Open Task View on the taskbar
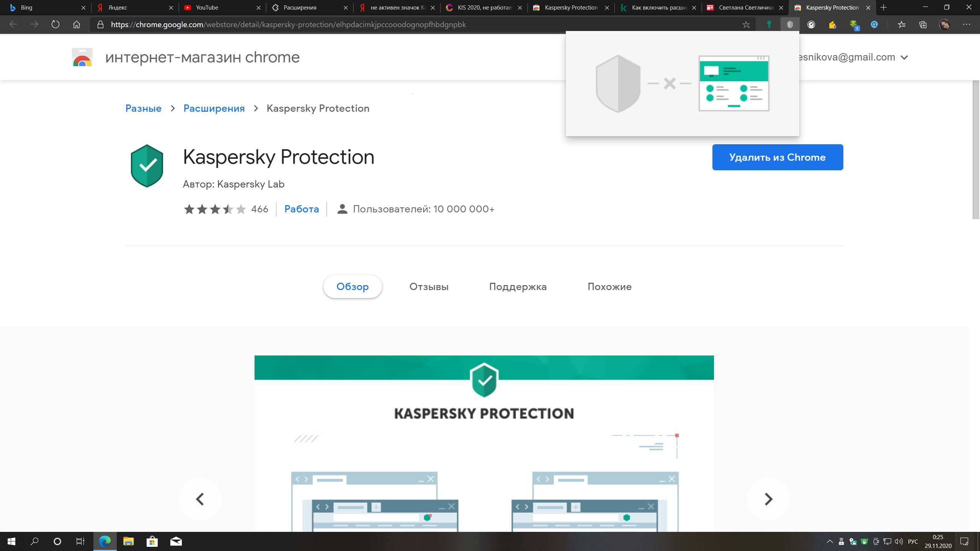This screenshot has width=980, height=551. pyautogui.click(x=80, y=541)
